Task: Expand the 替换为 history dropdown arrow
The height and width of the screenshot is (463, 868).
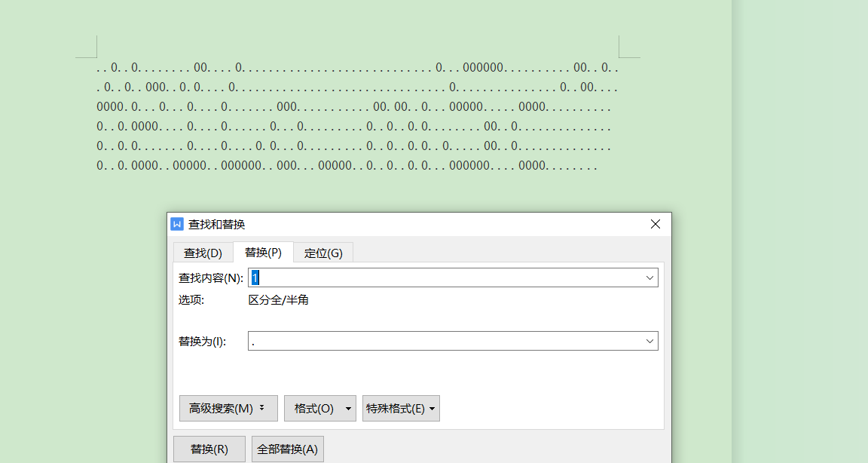Action: 649,341
